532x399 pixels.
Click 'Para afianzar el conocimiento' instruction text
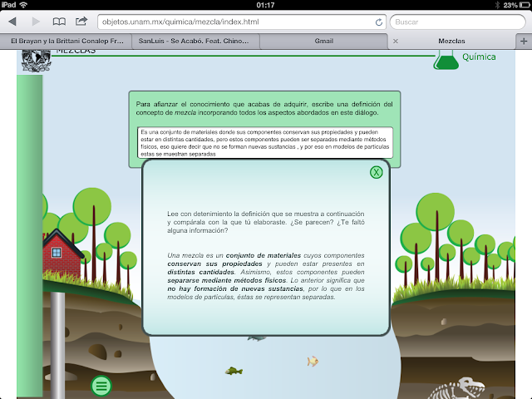tap(264, 108)
